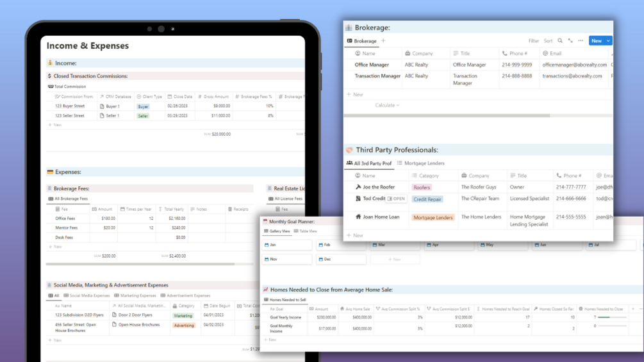Screen dimensions: 644x362
Task: Click the horizontal scrollbar under Brokerage Fees table
Action: [x=140, y=264]
